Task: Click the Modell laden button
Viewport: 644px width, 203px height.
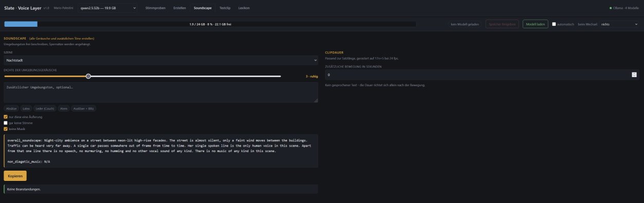Action: (x=535, y=24)
